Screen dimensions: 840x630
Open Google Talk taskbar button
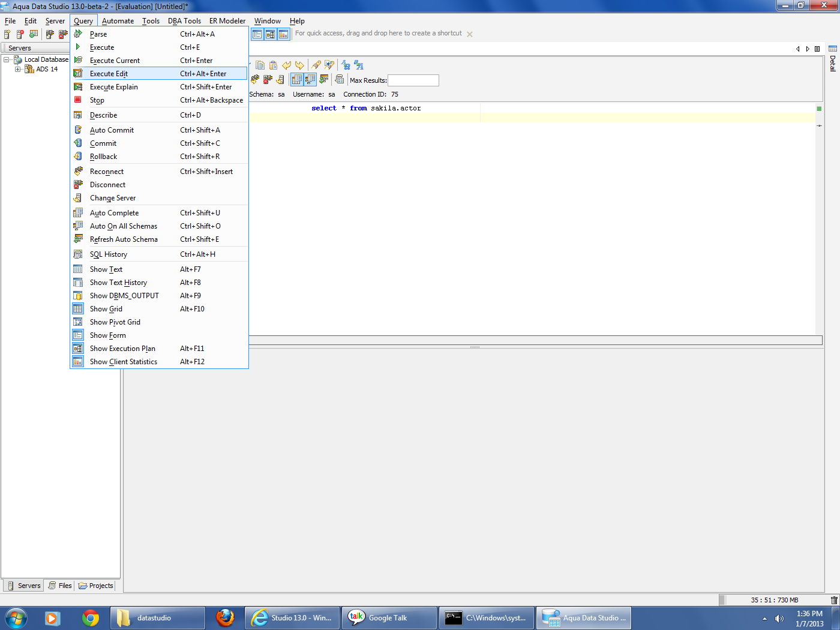(389, 617)
